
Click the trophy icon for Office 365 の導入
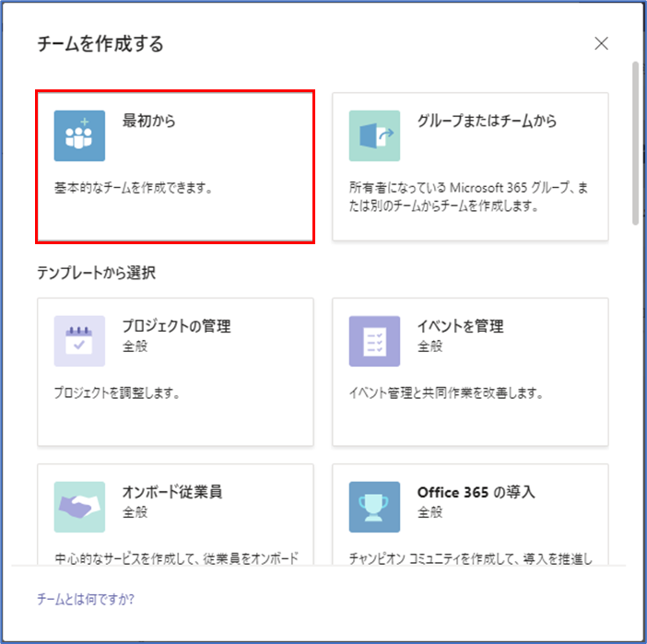(374, 507)
